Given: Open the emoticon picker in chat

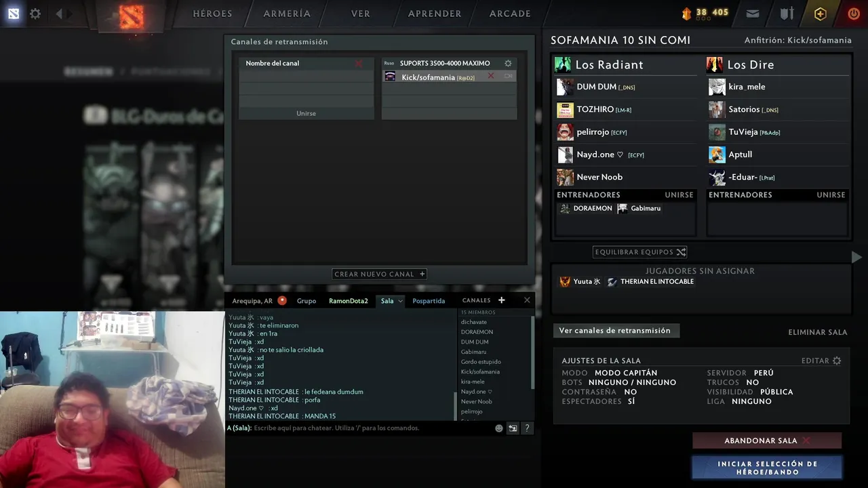Looking at the screenshot, I should [499, 428].
